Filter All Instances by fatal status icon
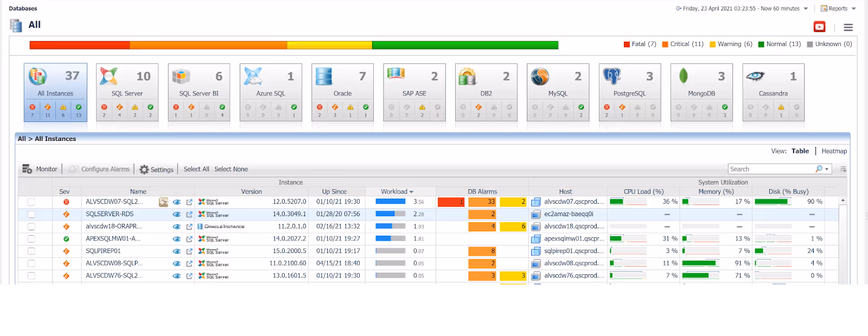This screenshot has height=336, width=868. pyautogui.click(x=33, y=107)
